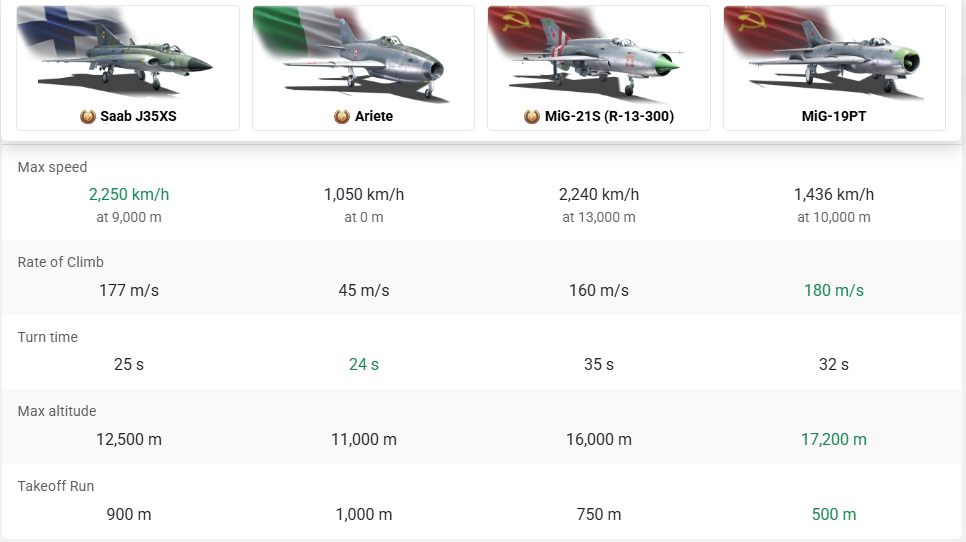Select the Ariete name label
The height and width of the screenshot is (542, 966).
[x=374, y=116]
